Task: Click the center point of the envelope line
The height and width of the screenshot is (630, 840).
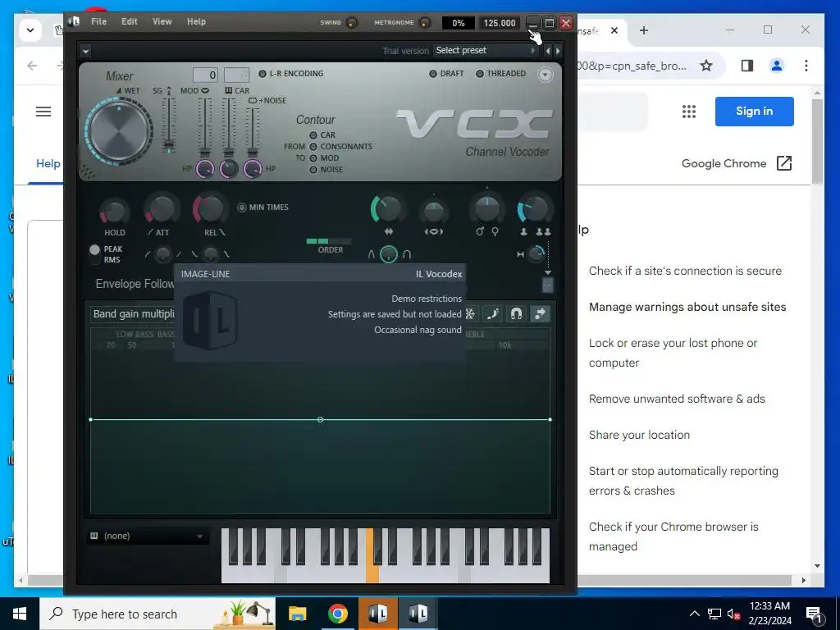Action: 320,419
